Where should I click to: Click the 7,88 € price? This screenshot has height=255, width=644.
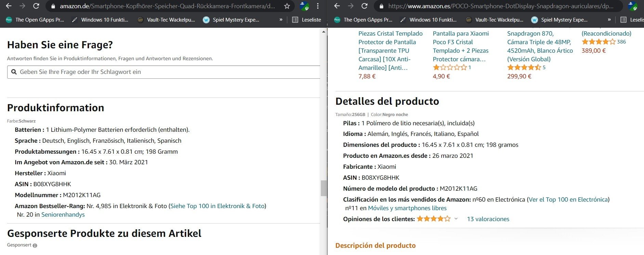[x=367, y=76]
